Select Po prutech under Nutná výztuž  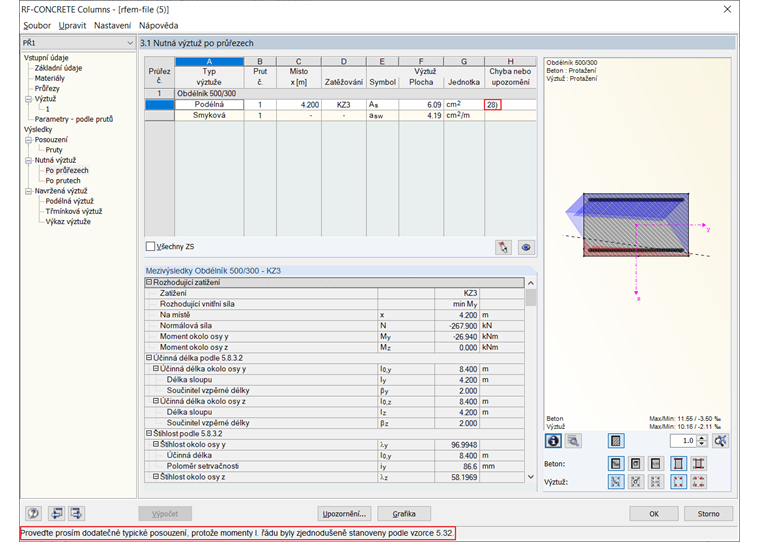click(63, 181)
